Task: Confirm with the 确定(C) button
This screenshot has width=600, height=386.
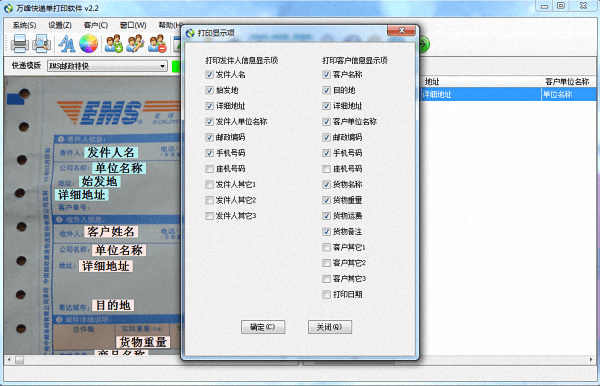Action: click(x=263, y=327)
